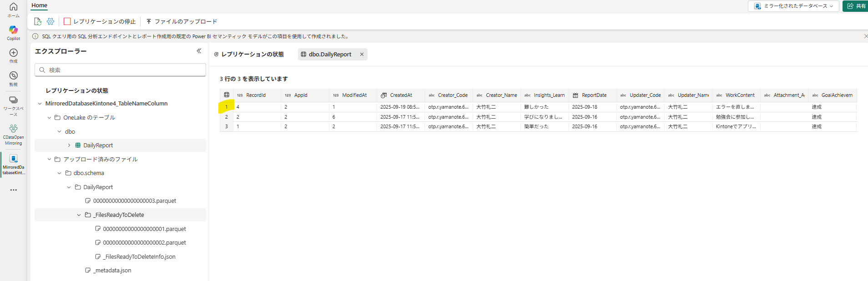This screenshot has width=868, height=281.
Task: Click the info icon in notification bar
Action: click(35, 36)
